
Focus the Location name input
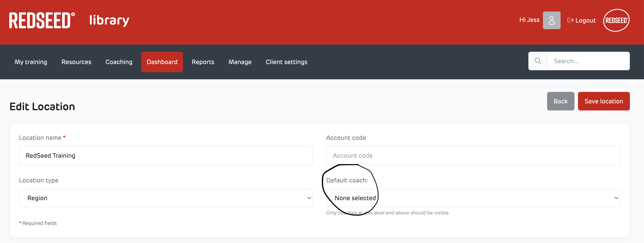click(x=166, y=156)
